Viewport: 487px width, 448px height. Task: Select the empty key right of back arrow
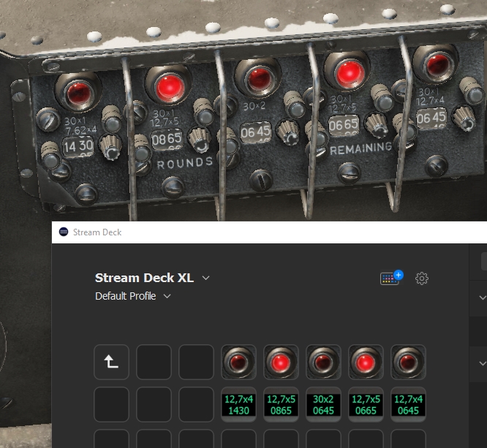(x=154, y=362)
